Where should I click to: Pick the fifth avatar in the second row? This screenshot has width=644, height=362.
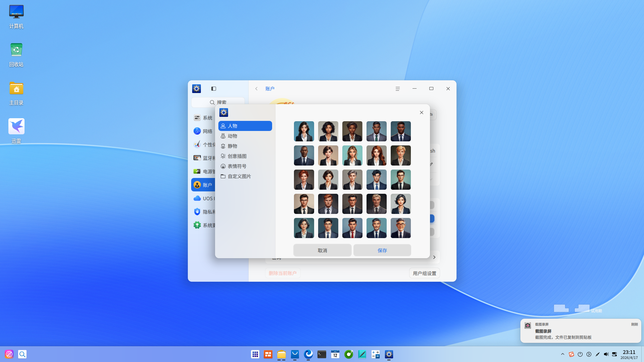tap(401, 155)
